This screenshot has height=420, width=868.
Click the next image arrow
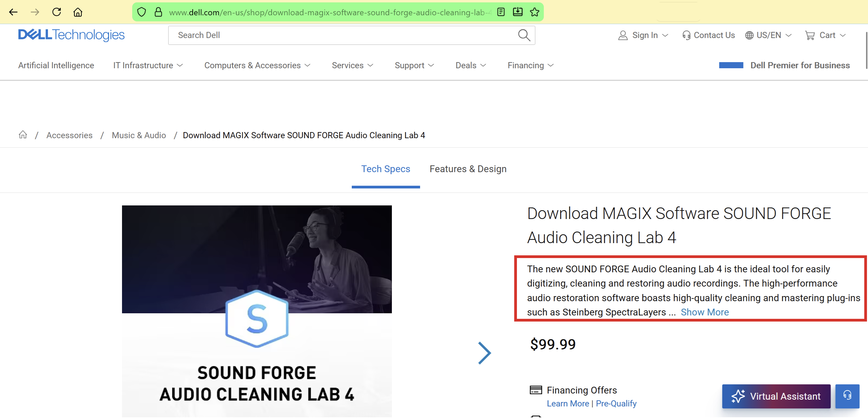pyautogui.click(x=484, y=353)
